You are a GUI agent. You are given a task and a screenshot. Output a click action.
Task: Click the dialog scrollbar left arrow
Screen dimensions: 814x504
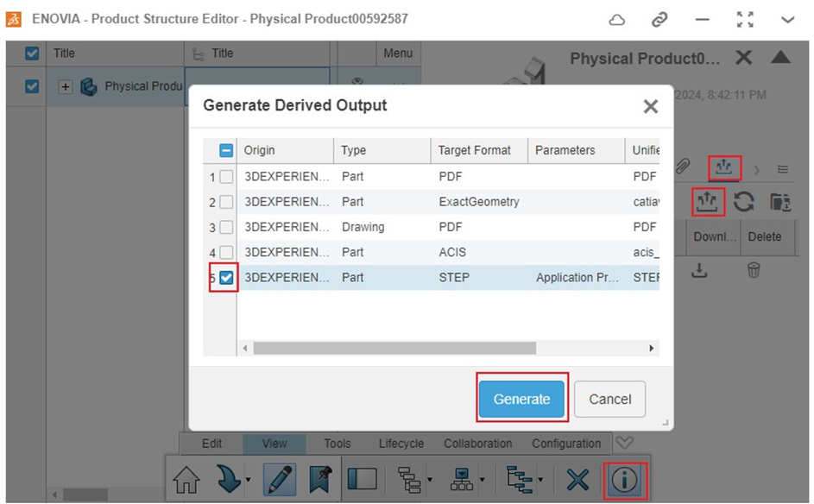(245, 348)
